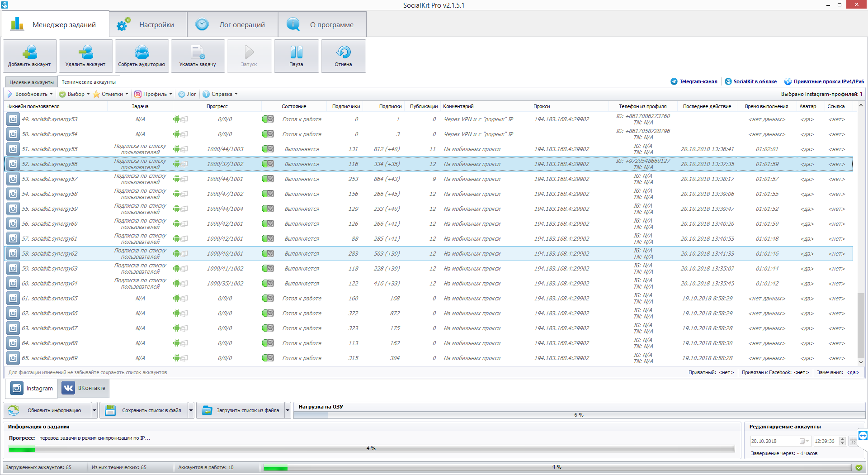Click the private proxies globe icon
Viewport: 868px width, 475px height.
(788, 82)
